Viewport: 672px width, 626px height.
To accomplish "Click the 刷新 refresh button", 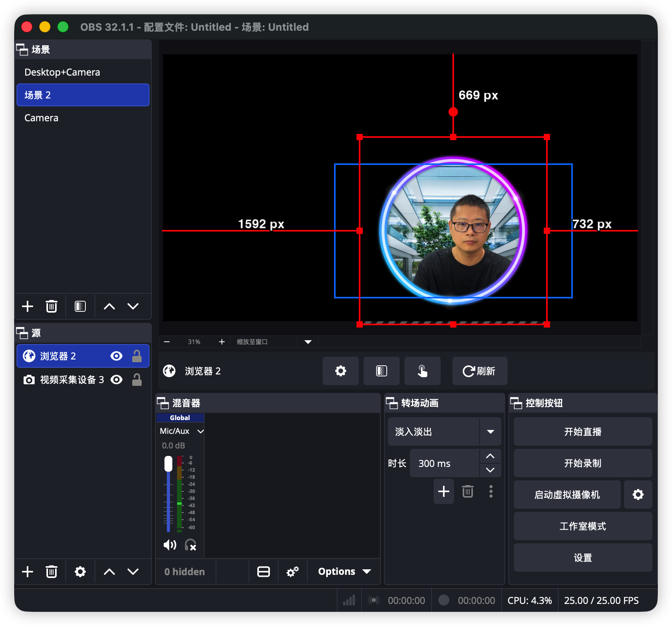I will pos(479,371).
